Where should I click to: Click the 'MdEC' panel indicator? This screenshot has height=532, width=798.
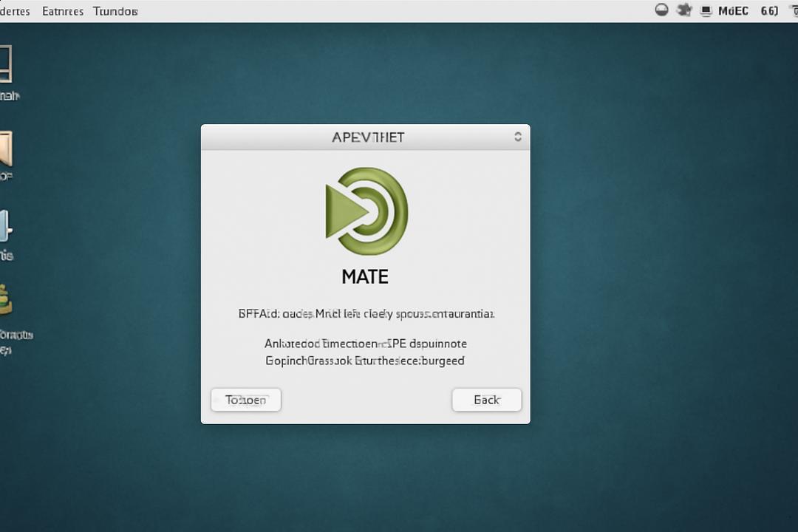tap(733, 11)
